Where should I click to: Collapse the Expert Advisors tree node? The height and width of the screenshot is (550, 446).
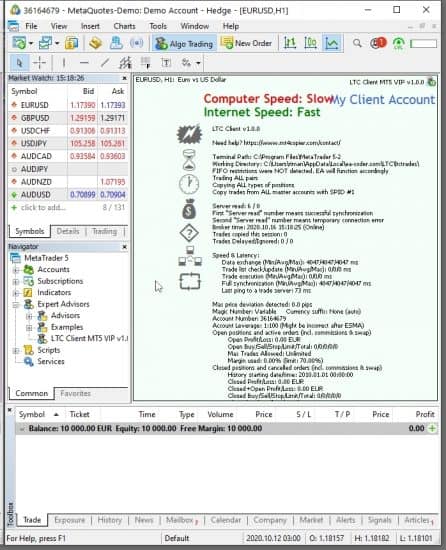point(16,304)
